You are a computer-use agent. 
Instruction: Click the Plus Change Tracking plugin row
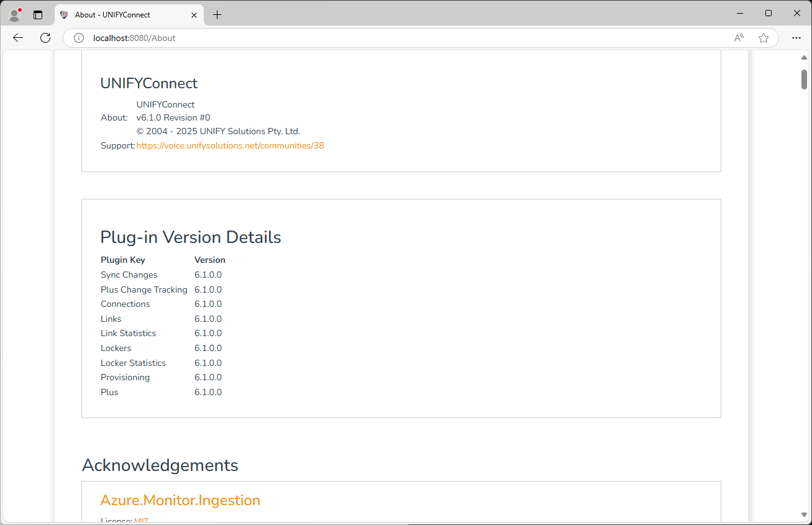162,290
